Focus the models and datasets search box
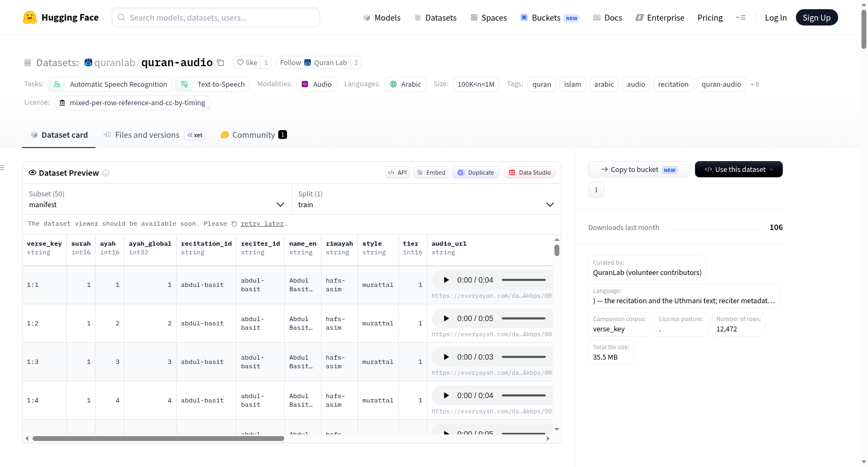868x467 pixels. tap(216, 17)
